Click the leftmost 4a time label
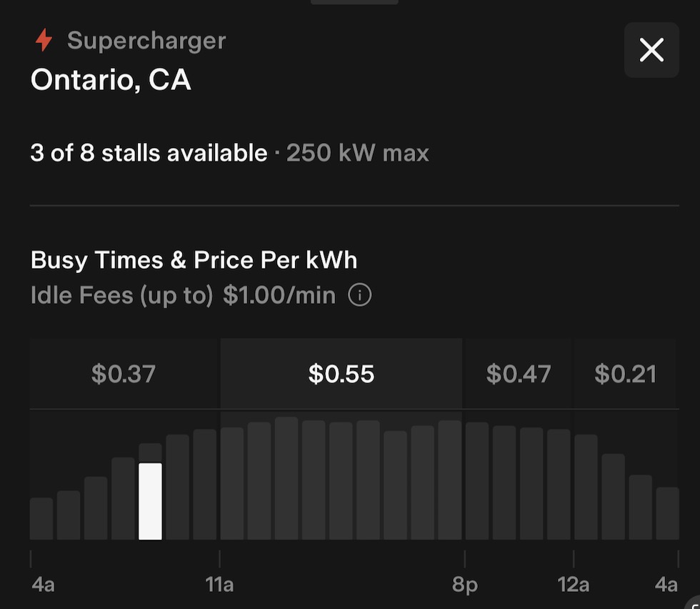 click(43, 585)
